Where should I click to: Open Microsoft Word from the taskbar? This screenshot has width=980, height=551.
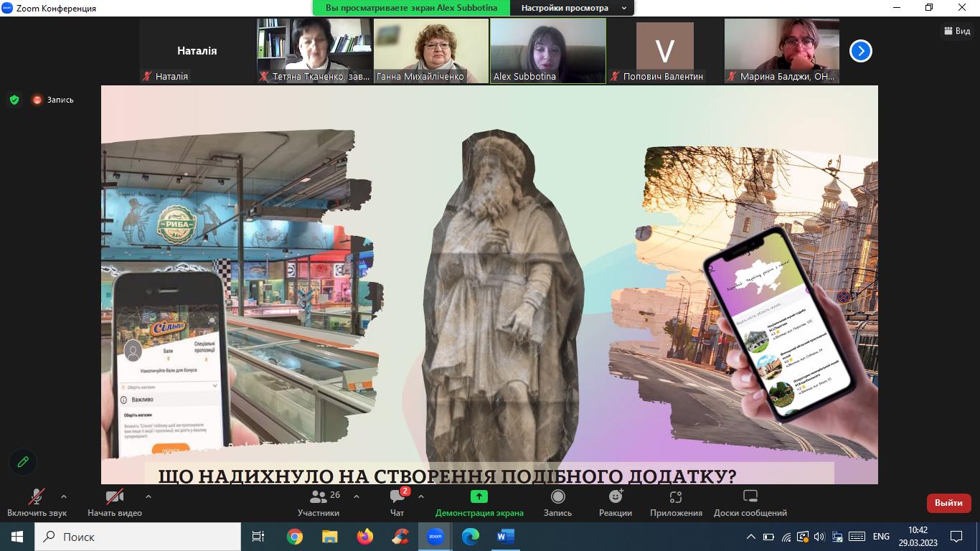click(x=505, y=537)
